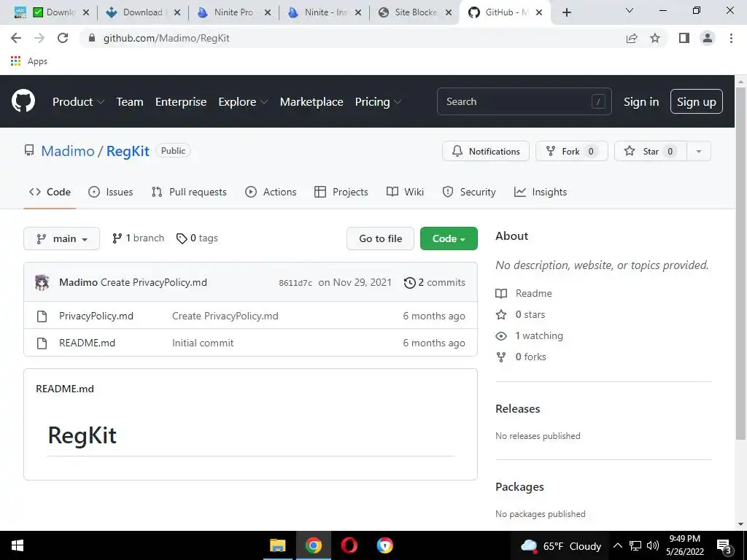Click the PrivacyPolicy.md file icon
This screenshot has width=747, height=560.
(42, 316)
